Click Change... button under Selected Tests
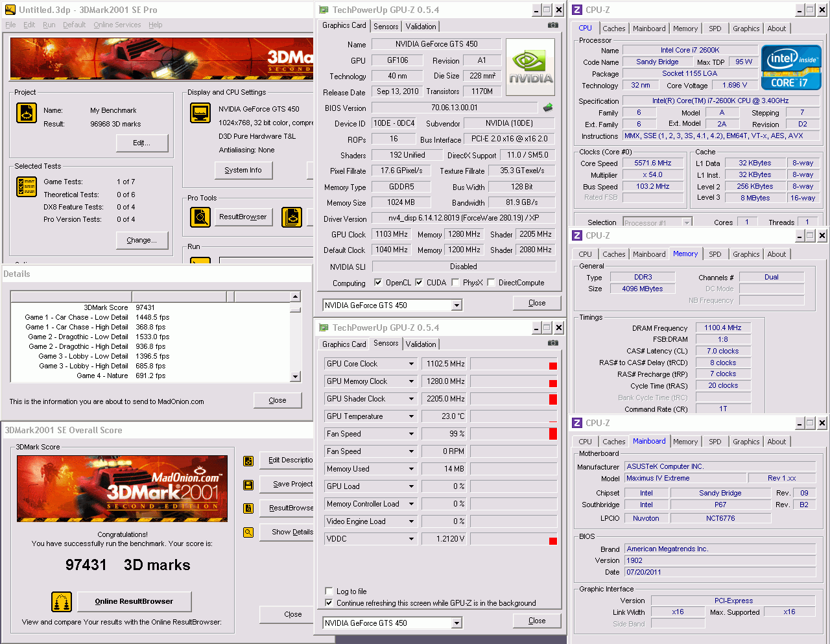Screen dimensions: 830x644 point(142,240)
